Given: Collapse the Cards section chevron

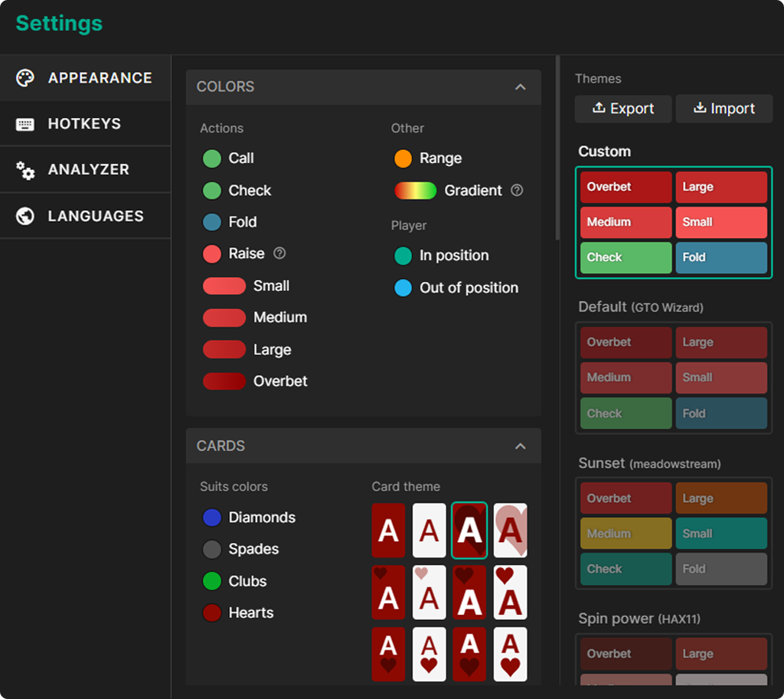Looking at the screenshot, I should click(x=521, y=446).
